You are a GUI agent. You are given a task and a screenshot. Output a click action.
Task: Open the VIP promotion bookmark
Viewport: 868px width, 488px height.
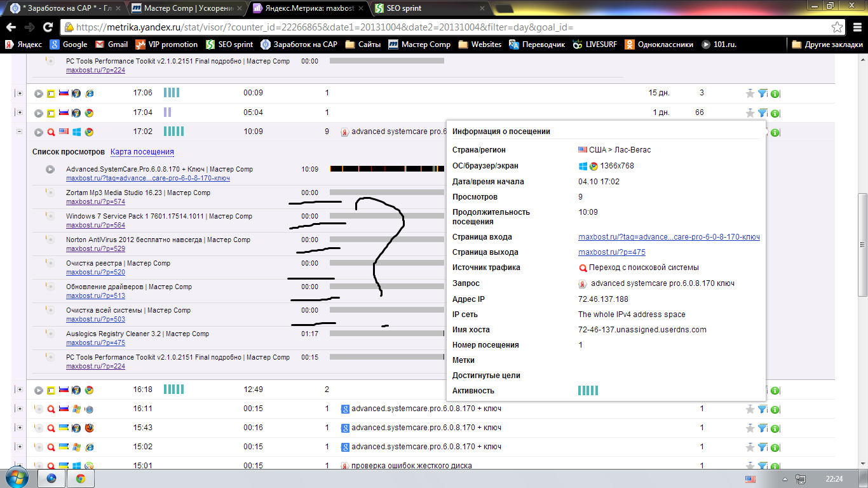pyautogui.click(x=166, y=44)
